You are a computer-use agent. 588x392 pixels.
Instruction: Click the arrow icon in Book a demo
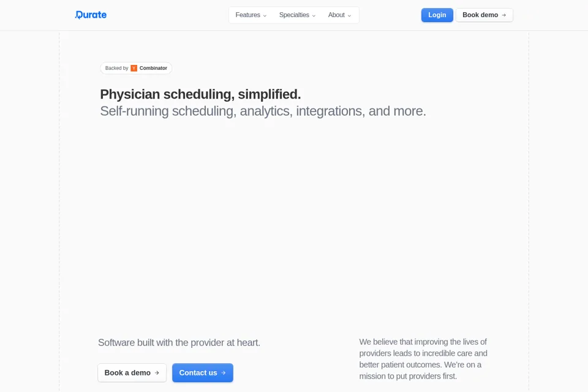point(157,373)
